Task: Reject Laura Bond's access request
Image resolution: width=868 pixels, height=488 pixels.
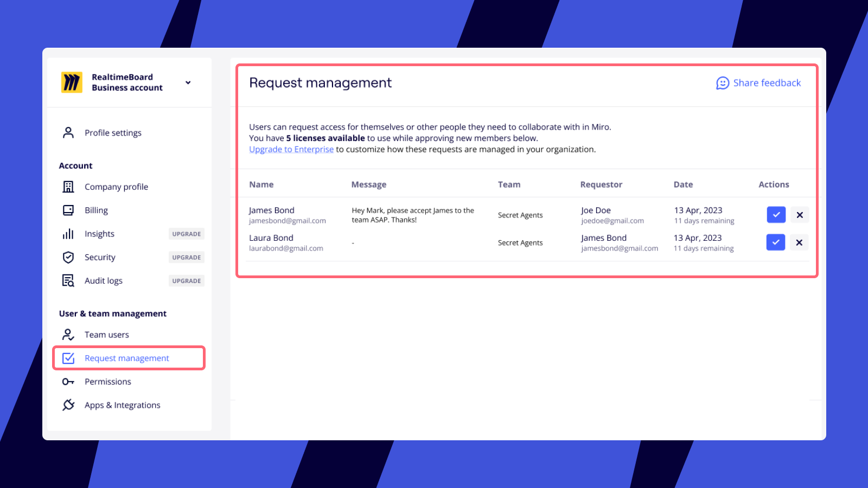Action: pyautogui.click(x=799, y=242)
